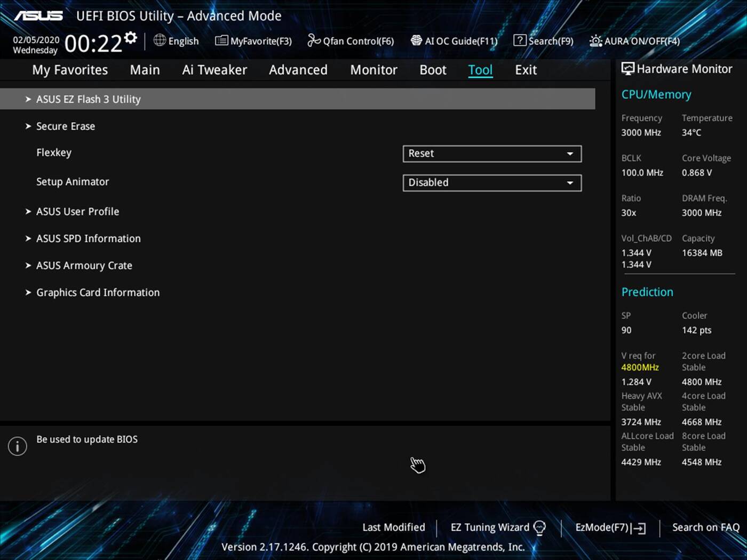The image size is (747, 560).
Task: Click the info icon near the help text
Action: (x=17, y=446)
